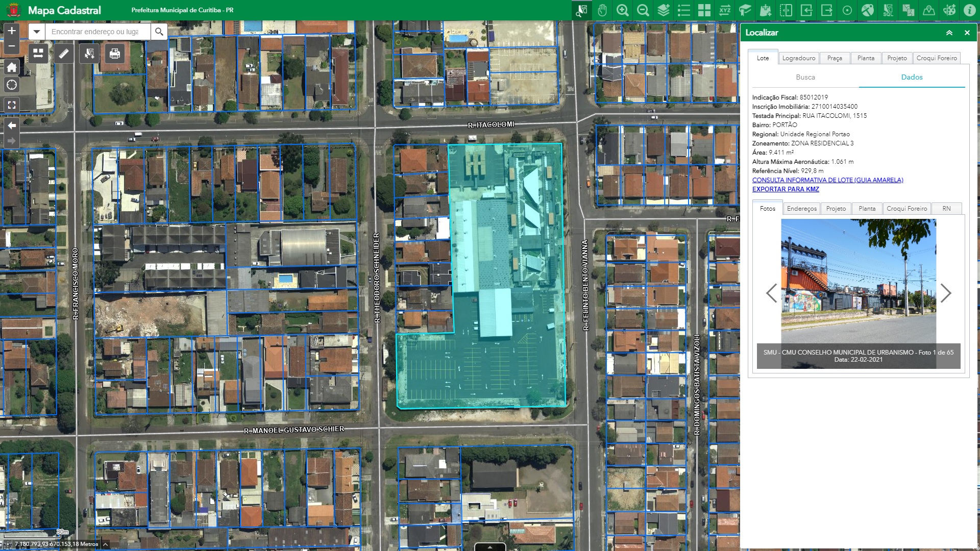Expand the coordinates options arrow in status bar
The width and height of the screenshot is (980, 551).
(105, 544)
